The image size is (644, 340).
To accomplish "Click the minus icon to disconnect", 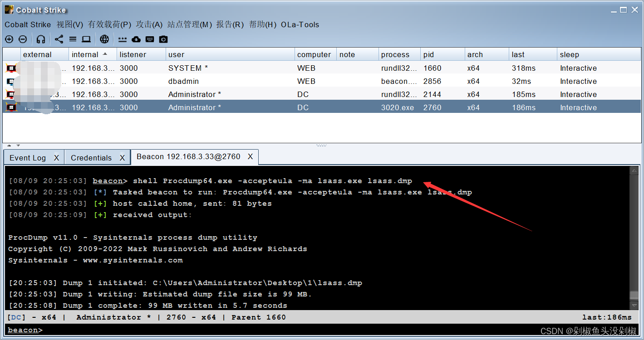I will (23, 39).
